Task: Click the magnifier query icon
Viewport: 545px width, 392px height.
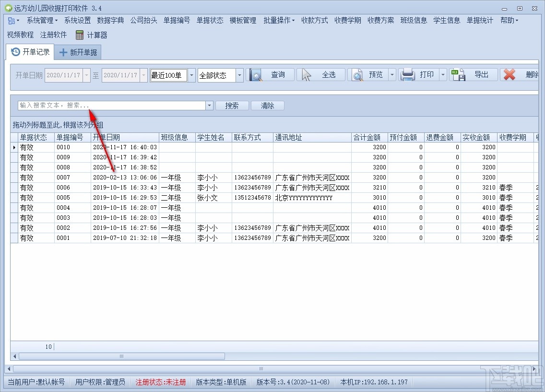Action: (255, 75)
